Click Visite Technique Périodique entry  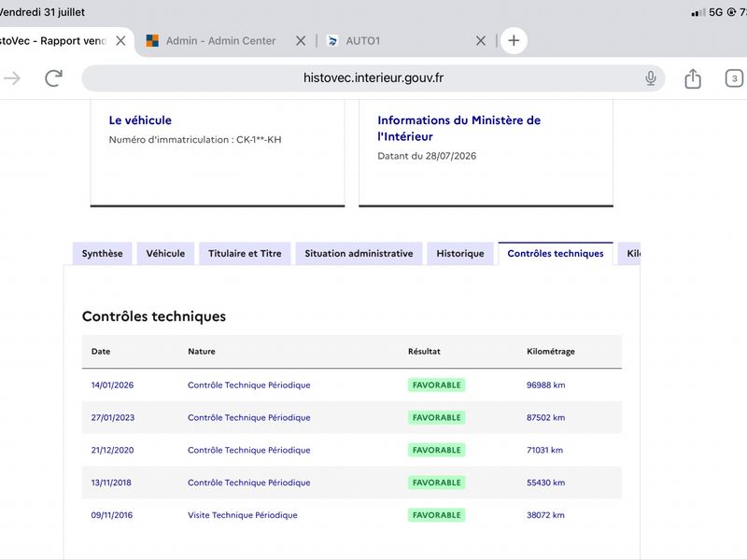click(243, 515)
